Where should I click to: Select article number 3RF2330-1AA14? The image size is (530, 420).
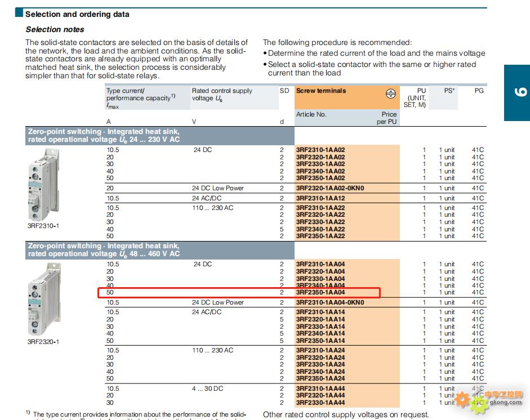320,327
